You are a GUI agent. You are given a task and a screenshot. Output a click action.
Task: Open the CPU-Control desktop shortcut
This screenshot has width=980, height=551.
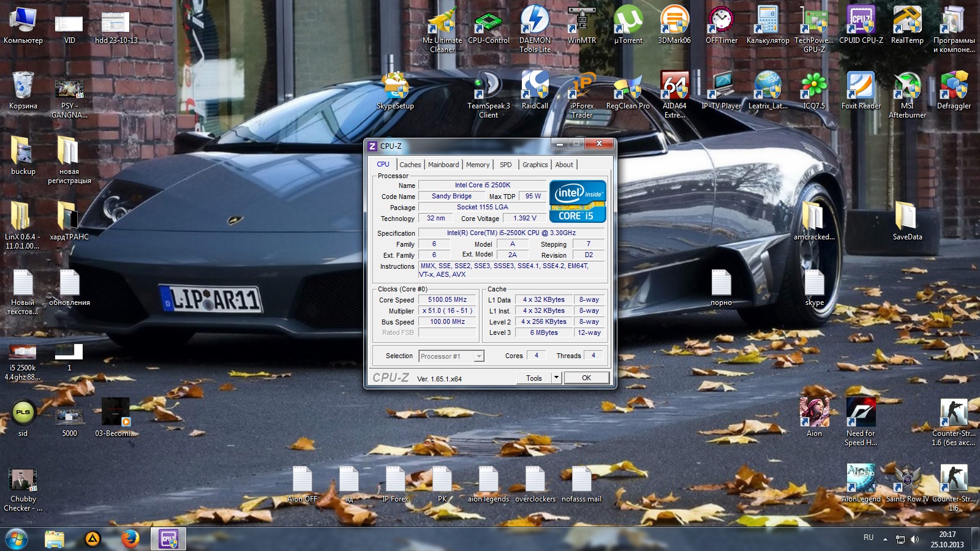pos(488,25)
